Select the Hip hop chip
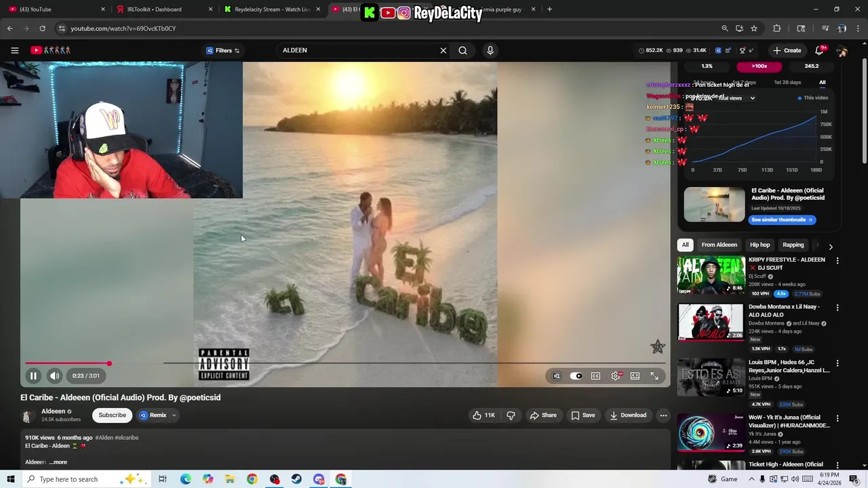The image size is (868, 488). [759, 245]
